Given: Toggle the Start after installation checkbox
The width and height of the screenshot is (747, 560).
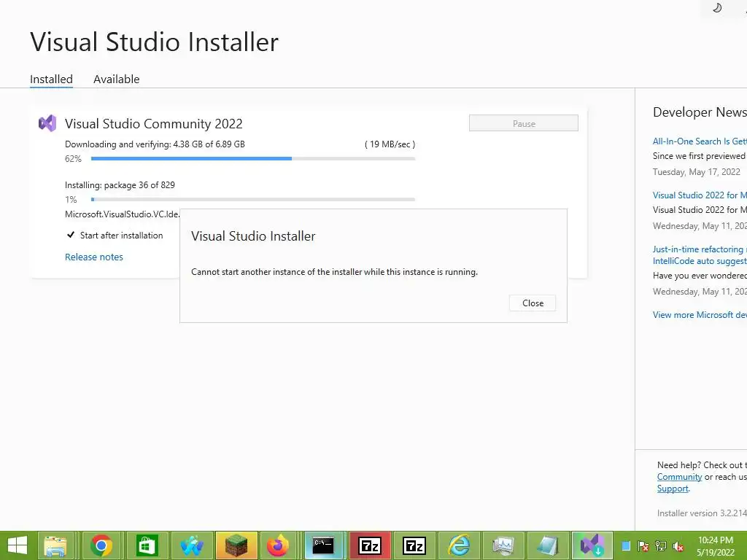Looking at the screenshot, I should [71, 235].
